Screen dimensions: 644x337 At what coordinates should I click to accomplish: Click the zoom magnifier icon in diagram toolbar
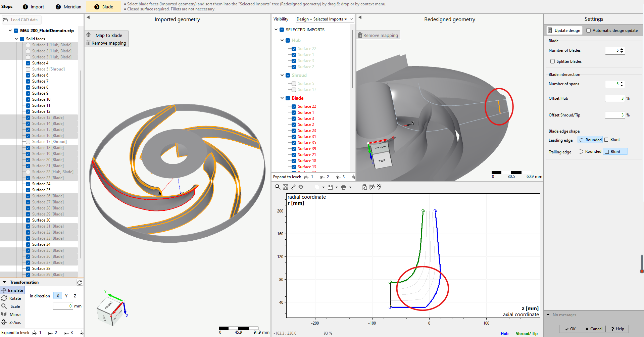coord(278,187)
